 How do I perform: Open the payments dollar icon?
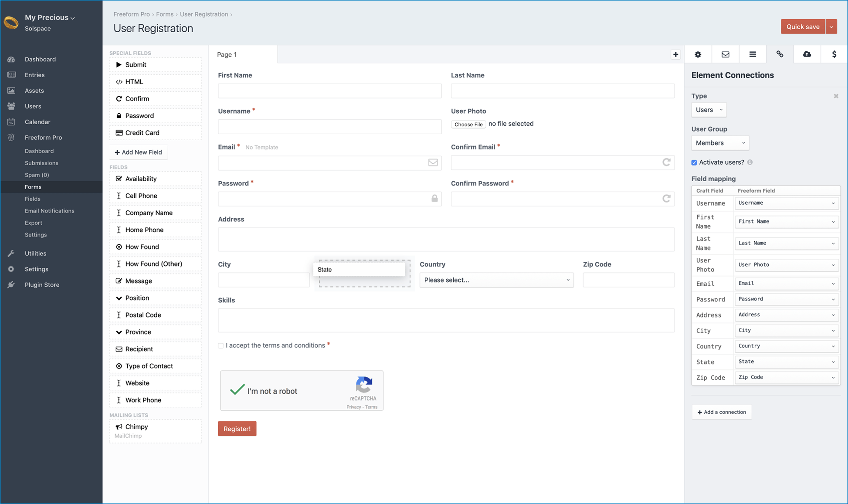tap(834, 54)
